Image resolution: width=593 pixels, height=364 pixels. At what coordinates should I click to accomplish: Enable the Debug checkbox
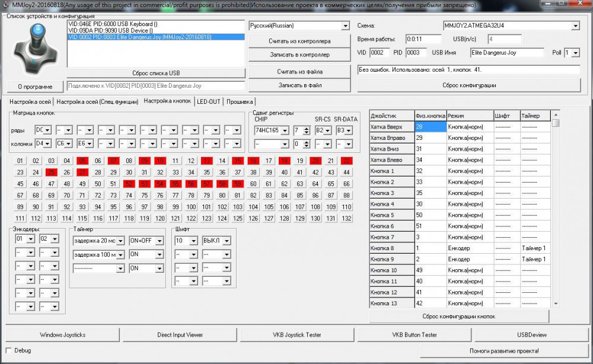point(9,350)
